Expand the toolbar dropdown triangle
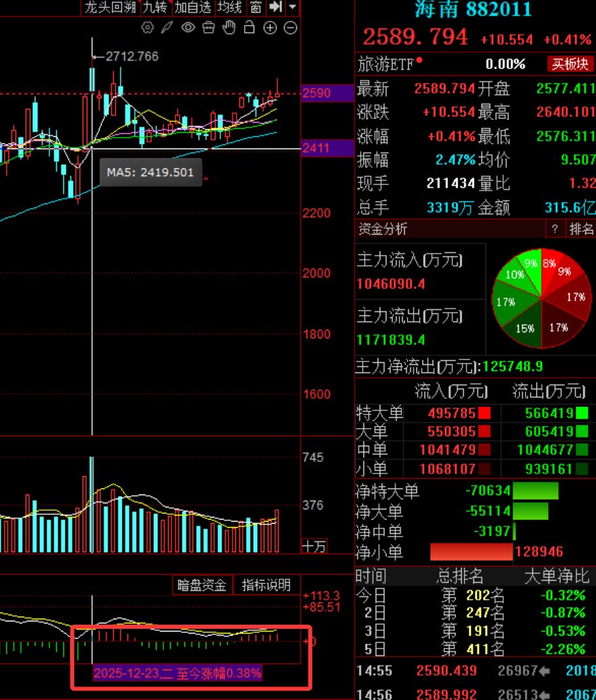The width and height of the screenshot is (596, 700). [292, 7]
